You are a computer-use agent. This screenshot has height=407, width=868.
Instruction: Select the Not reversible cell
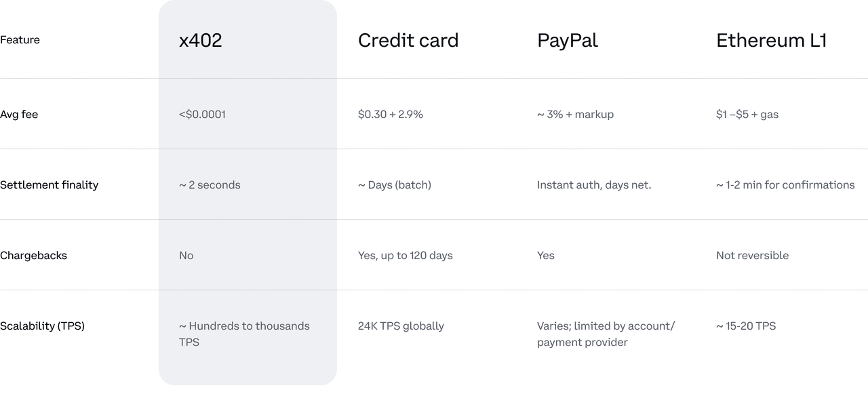pyautogui.click(x=753, y=256)
